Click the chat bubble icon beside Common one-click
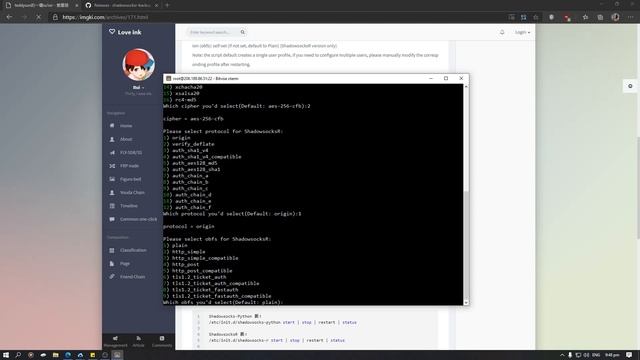Screen dimensions: 640x360 pos(112,219)
